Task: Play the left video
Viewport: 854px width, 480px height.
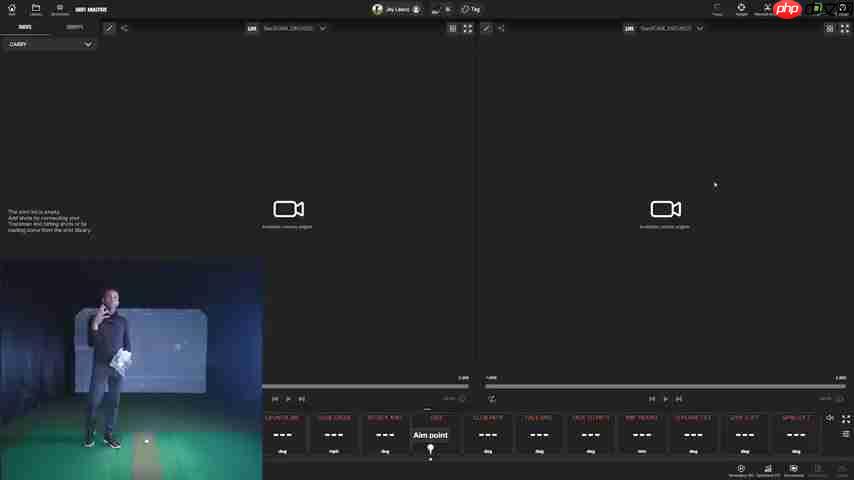Action: point(288,399)
